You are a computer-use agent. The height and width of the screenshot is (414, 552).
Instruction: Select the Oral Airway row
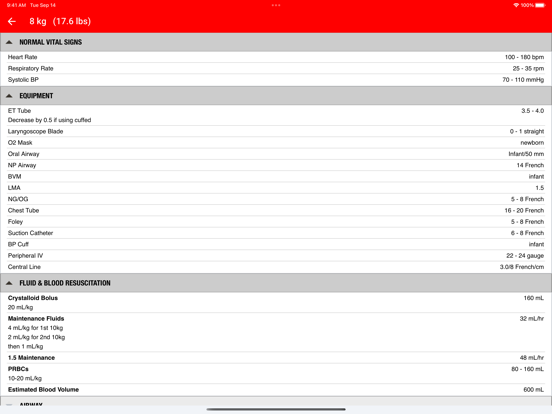click(276, 154)
